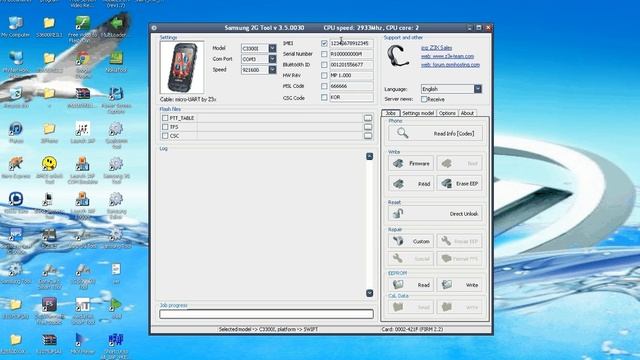Click the log scroll up arrow
The height and width of the screenshot is (360, 640).
369,156
